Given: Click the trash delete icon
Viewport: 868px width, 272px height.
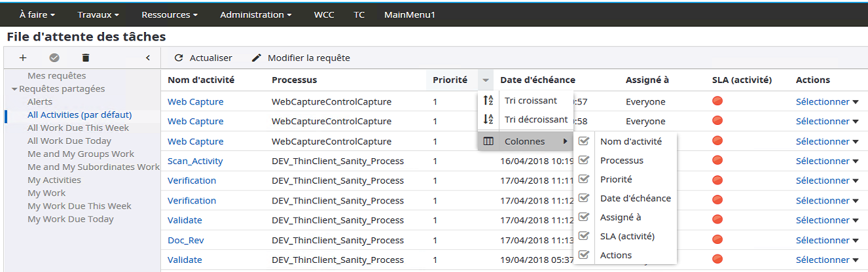Looking at the screenshot, I should pyautogui.click(x=85, y=58).
